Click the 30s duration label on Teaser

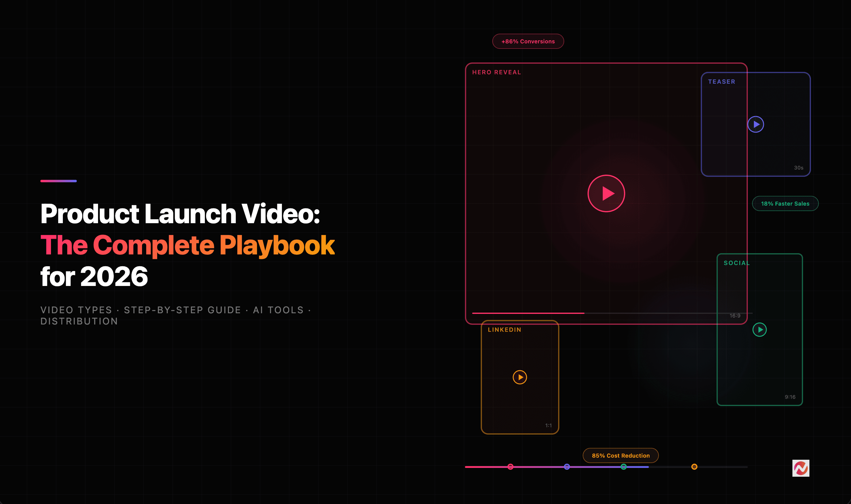799,167
